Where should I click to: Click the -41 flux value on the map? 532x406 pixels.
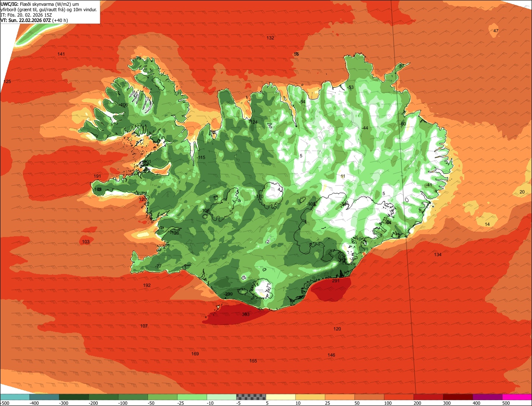coord(429,185)
